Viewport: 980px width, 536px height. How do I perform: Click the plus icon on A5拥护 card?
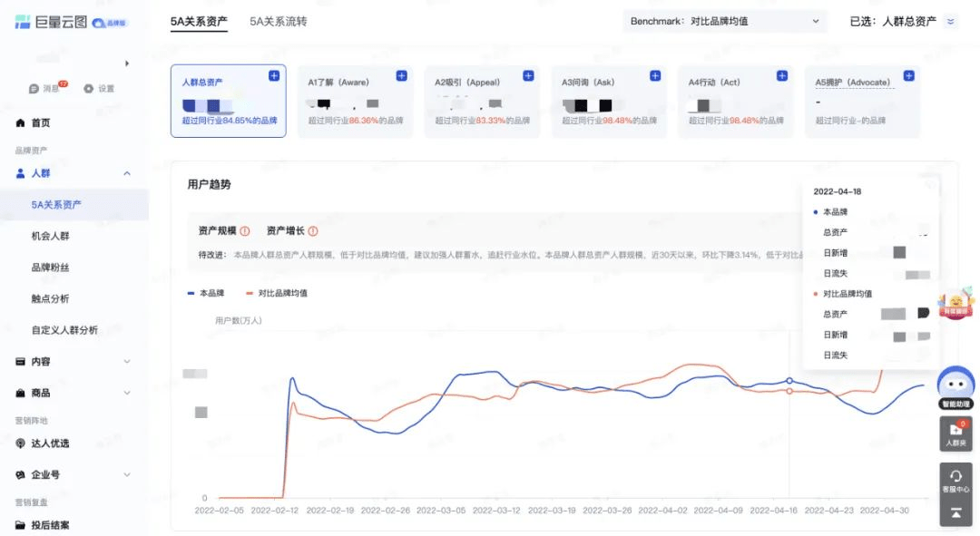(x=908, y=75)
